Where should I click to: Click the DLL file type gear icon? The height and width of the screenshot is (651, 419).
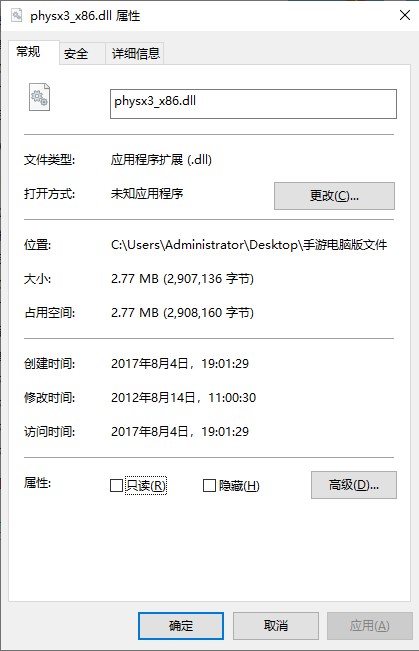coord(39,97)
